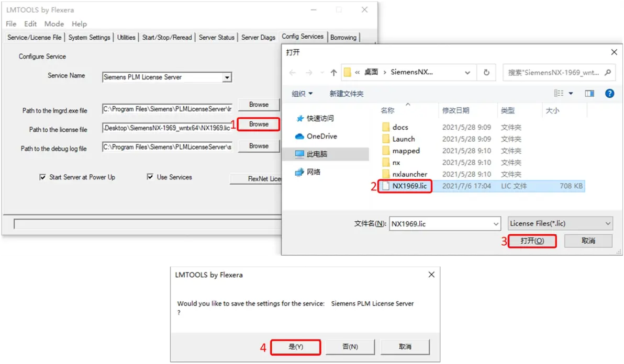Switch to the System Settings tab
The width and height of the screenshot is (624, 364).
[x=89, y=37]
